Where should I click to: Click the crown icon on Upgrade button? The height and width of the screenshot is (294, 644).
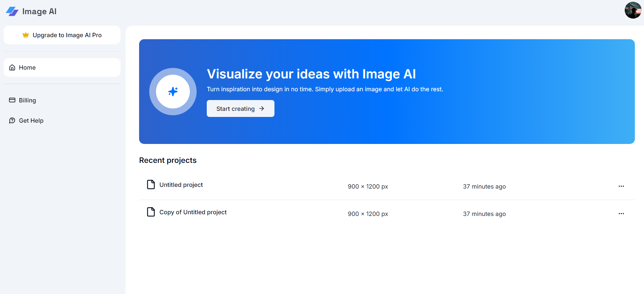(26, 35)
